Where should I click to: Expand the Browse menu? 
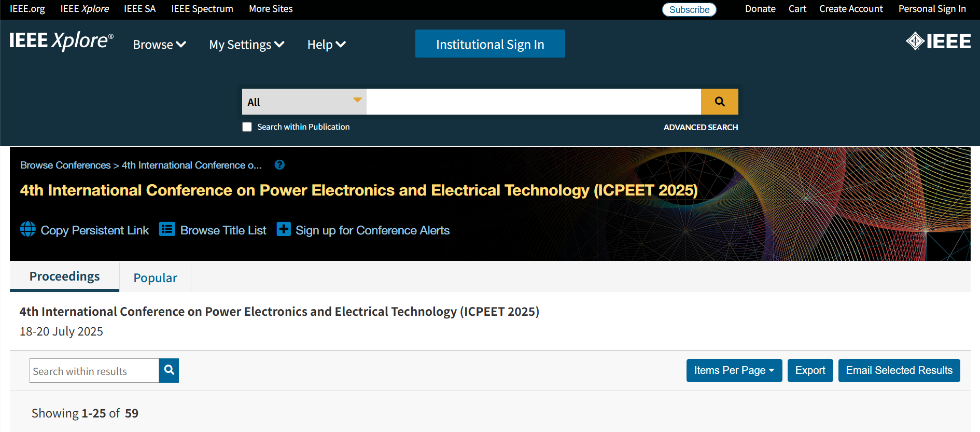tap(160, 45)
